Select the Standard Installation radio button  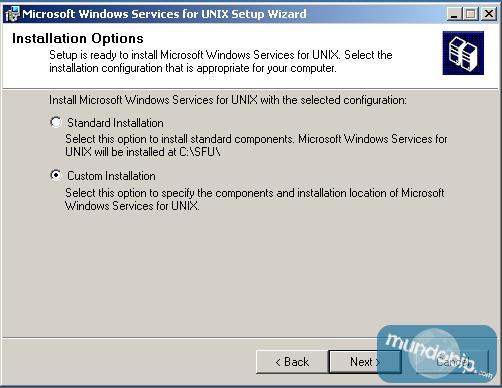click(56, 122)
